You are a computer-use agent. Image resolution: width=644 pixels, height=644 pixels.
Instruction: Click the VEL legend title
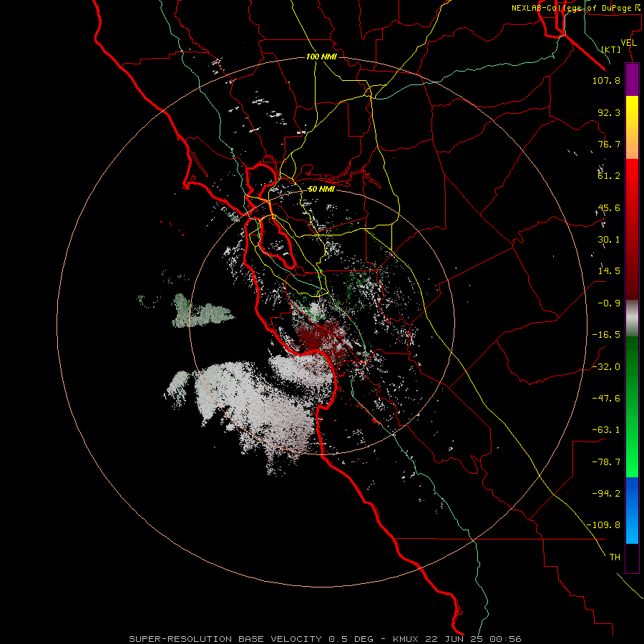[628, 43]
